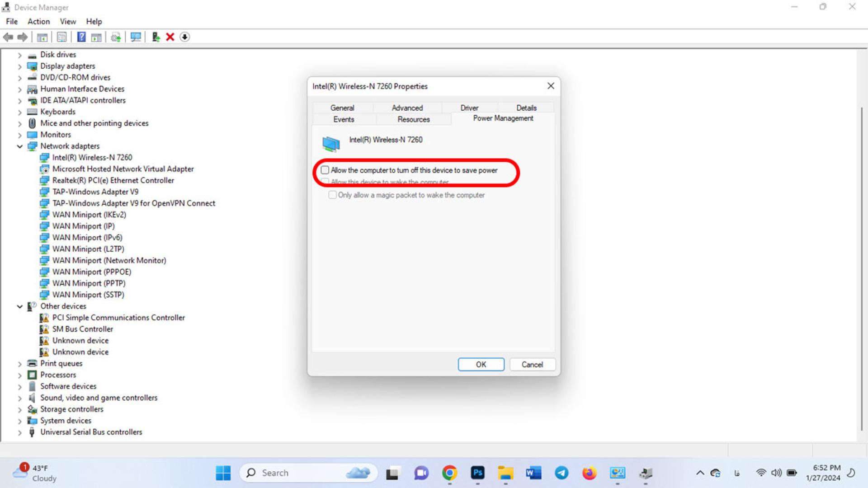The width and height of the screenshot is (868, 488).
Task: Open File Explorer from taskbar
Action: (x=505, y=473)
